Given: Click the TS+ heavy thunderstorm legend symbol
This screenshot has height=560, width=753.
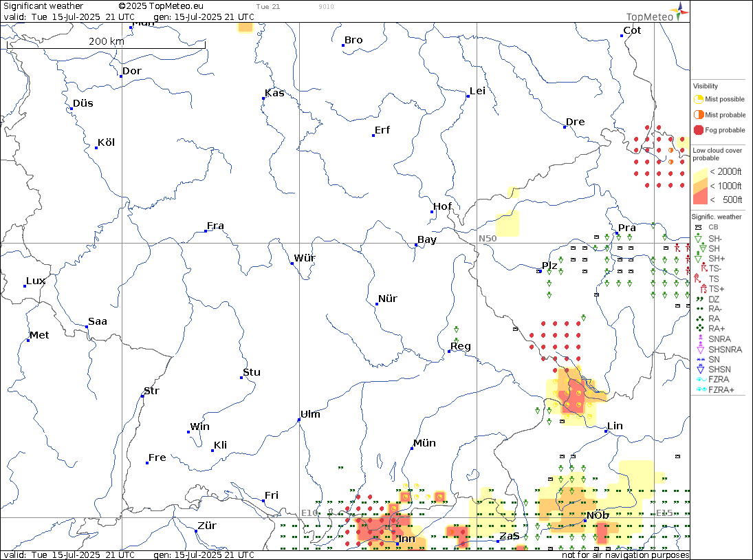Looking at the screenshot, I should [x=703, y=289].
